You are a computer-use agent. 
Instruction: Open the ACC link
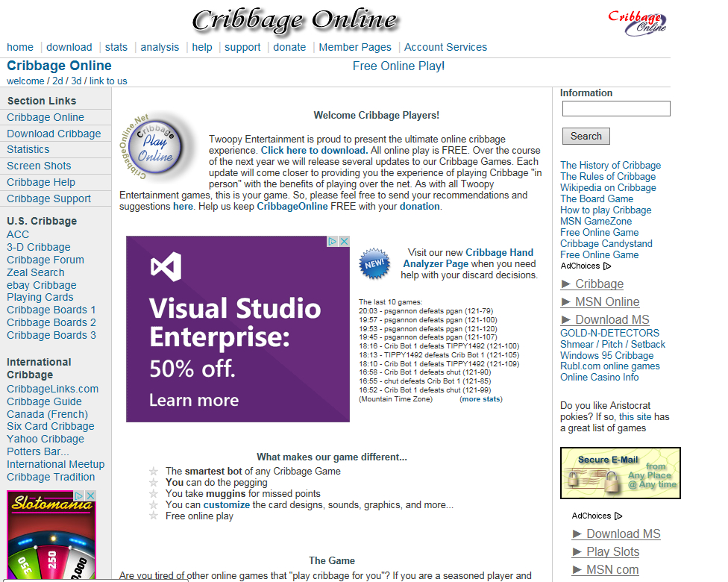click(x=18, y=234)
